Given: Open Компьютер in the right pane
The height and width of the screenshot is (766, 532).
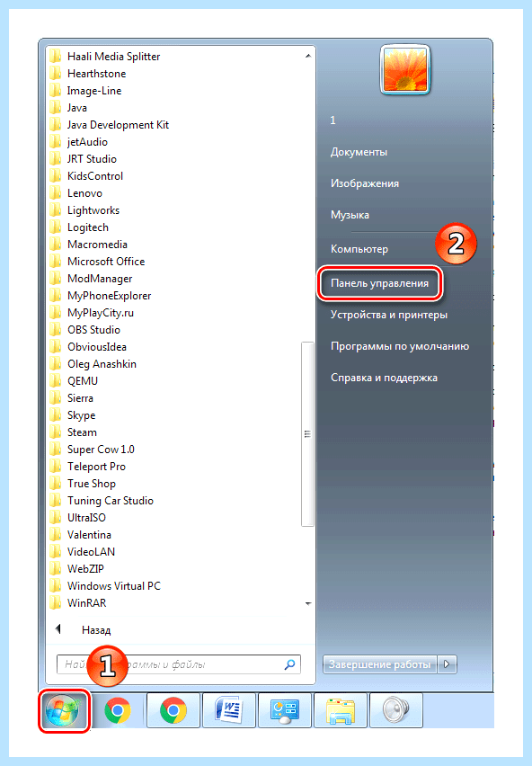Looking at the screenshot, I should click(359, 249).
